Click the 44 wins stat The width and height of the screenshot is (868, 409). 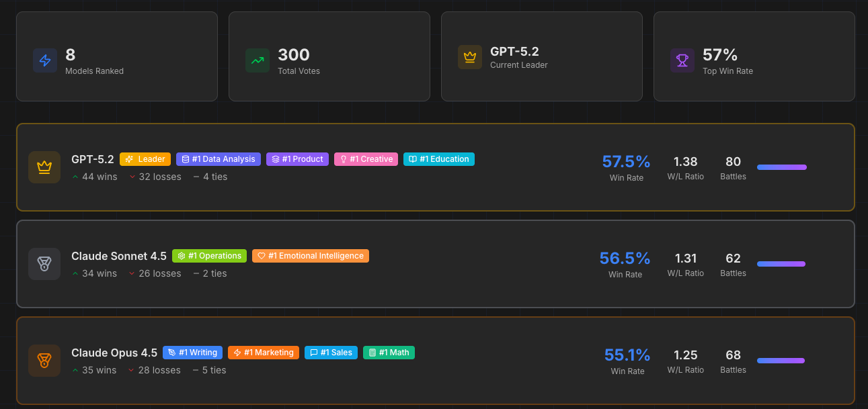click(94, 177)
